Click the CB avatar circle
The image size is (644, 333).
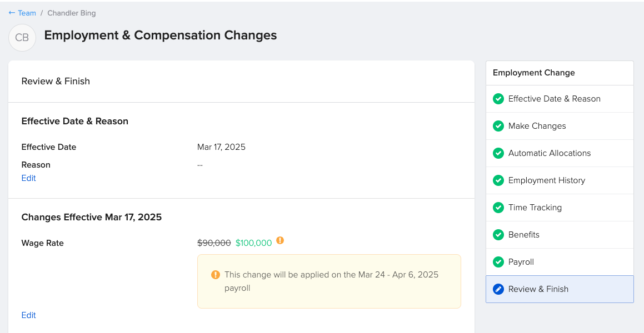tap(22, 38)
